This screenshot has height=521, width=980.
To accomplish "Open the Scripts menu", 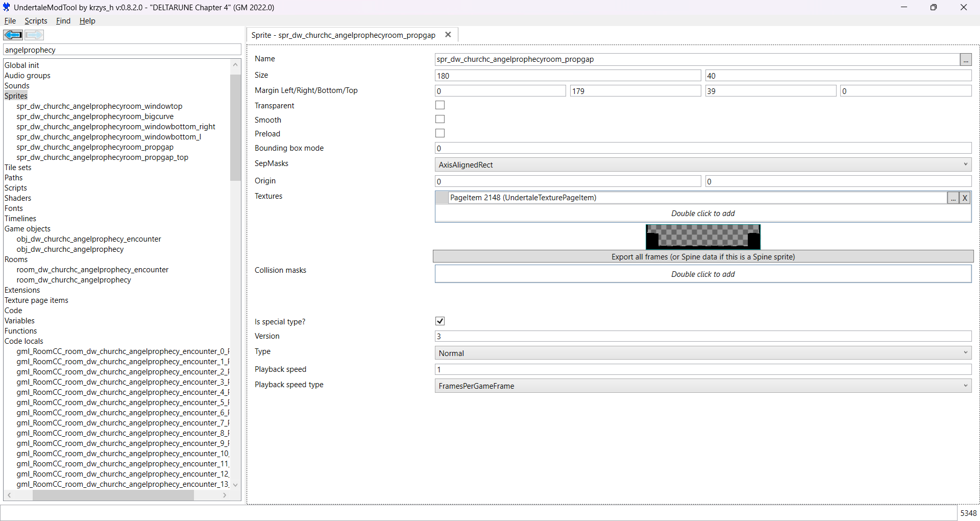I will pos(36,21).
